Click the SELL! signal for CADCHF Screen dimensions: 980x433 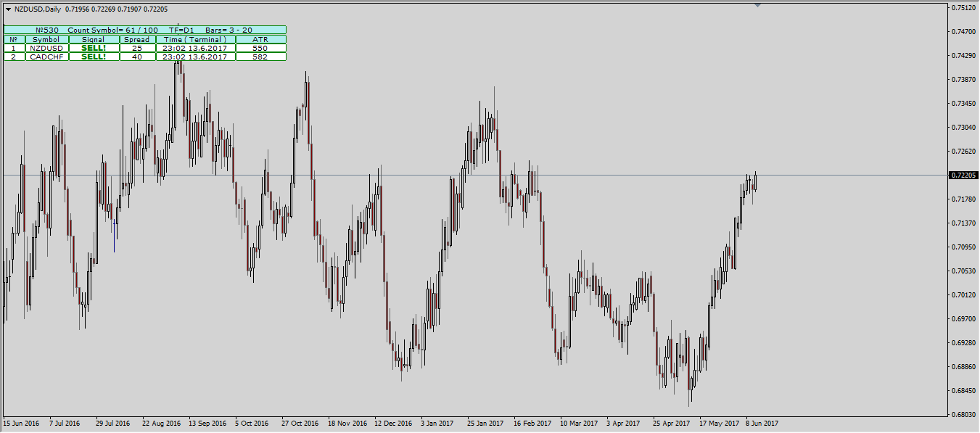click(94, 57)
